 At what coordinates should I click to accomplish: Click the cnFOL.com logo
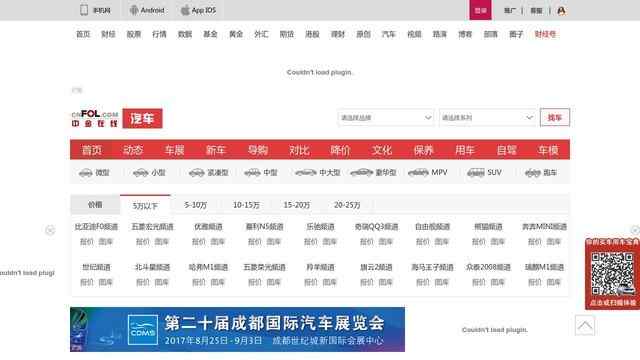click(x=95, y=118)
